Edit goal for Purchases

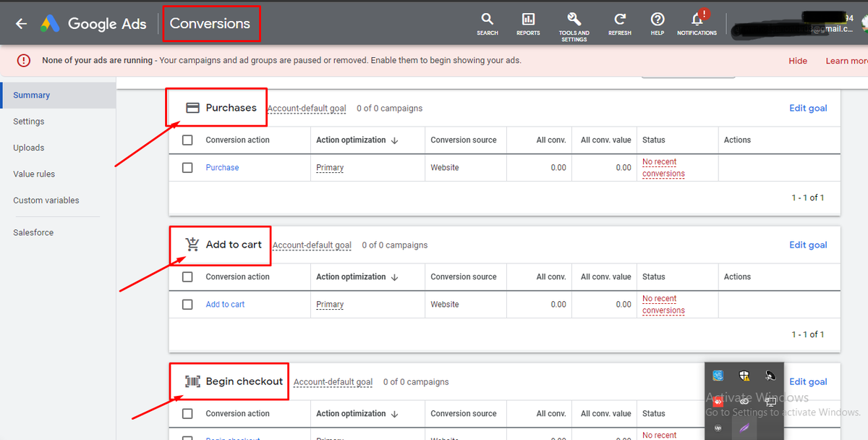point(808,108)
